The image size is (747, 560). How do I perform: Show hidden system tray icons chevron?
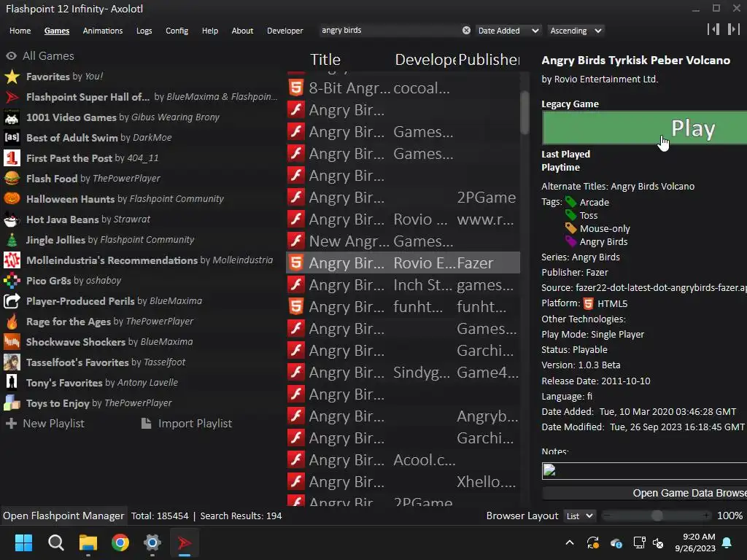click(x=570, y=542)
